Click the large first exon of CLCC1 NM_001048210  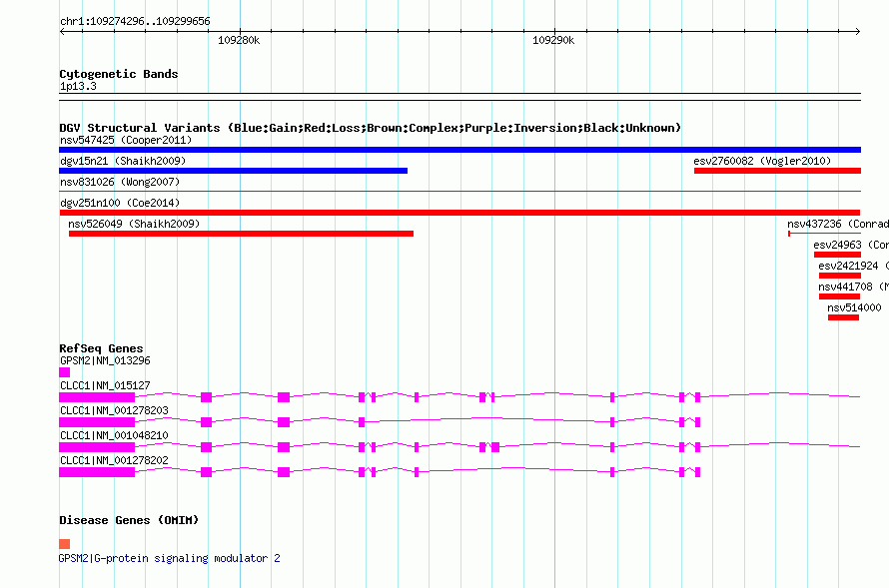[97, 447]
